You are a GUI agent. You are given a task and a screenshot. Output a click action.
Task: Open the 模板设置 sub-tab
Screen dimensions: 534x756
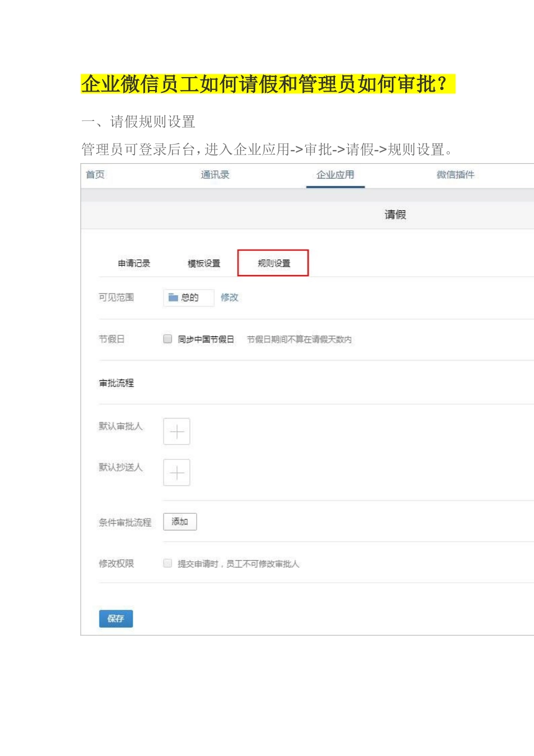click(x=204, y=263)
